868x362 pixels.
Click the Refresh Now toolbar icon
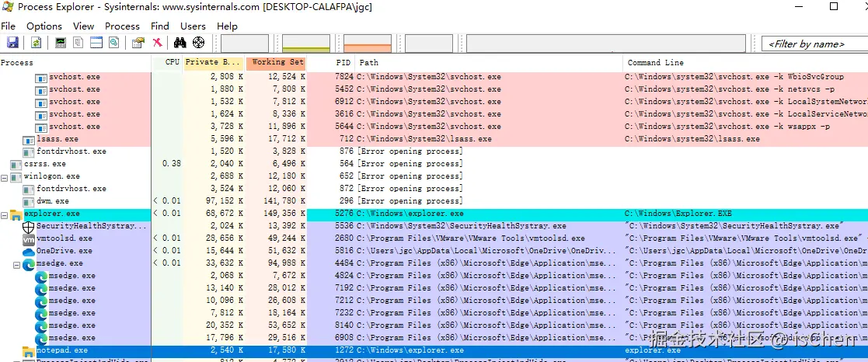36,43
